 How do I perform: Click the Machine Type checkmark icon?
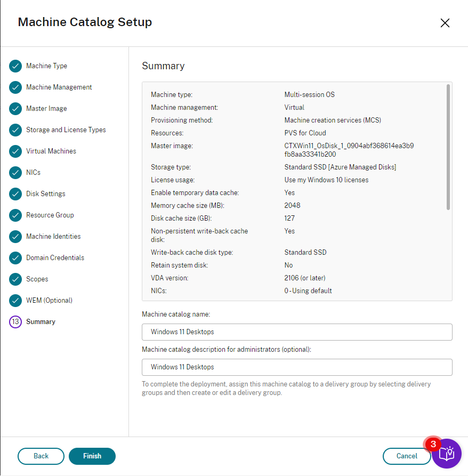15,66
